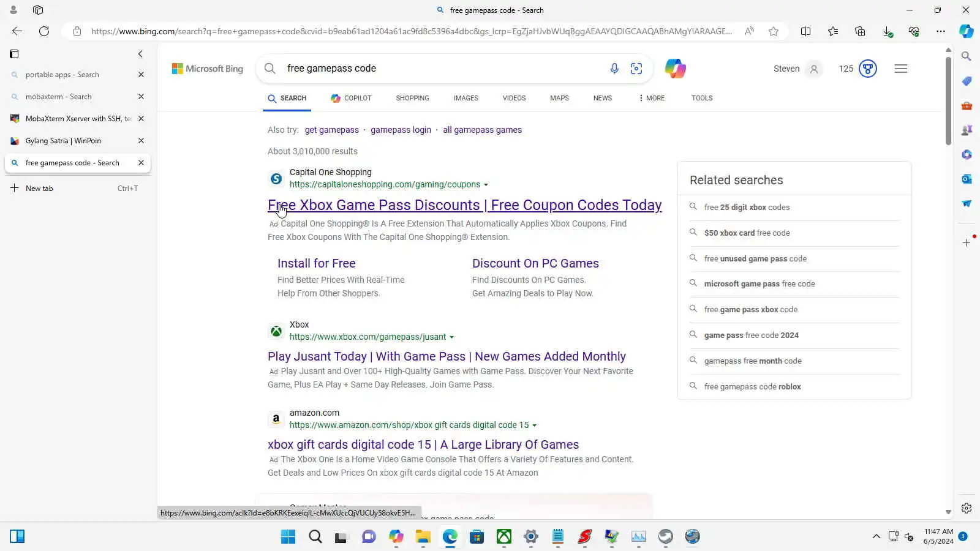Screen dimensions: 980x551
Task: Open Copilot chat next to search box
Action: 676,69
